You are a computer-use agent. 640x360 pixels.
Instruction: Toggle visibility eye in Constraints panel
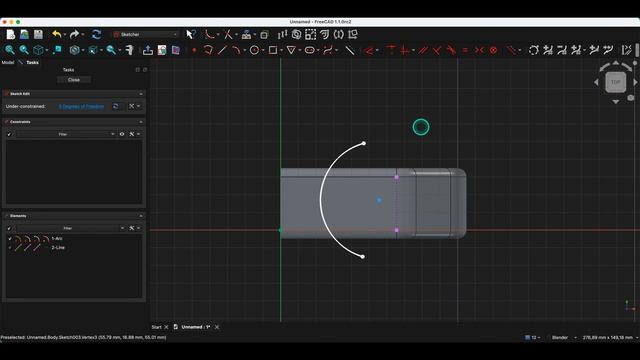[x=122, y=134]
